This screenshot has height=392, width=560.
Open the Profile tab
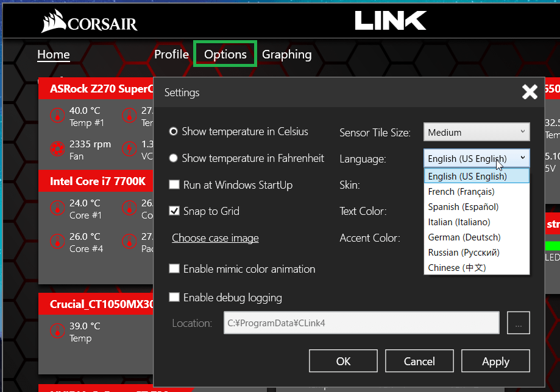pyautogui.click(x=171, y=54)
